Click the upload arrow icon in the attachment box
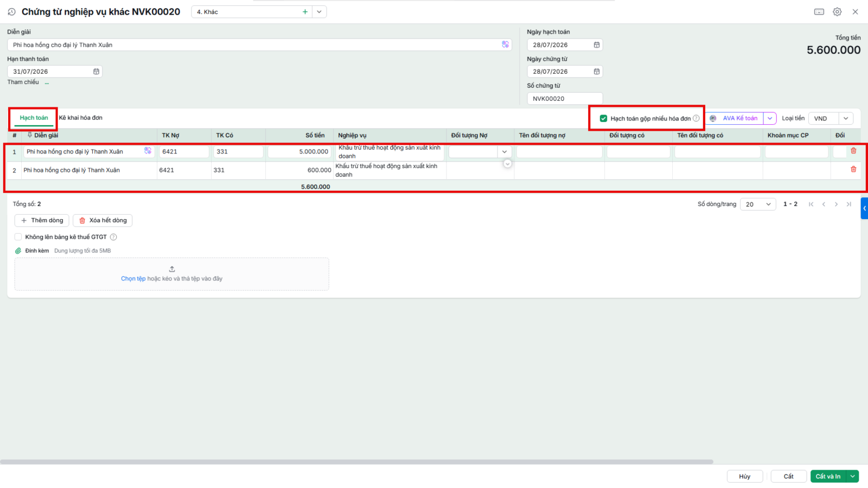The height and width of the screenshot is (488, 868). click(172, 269)
